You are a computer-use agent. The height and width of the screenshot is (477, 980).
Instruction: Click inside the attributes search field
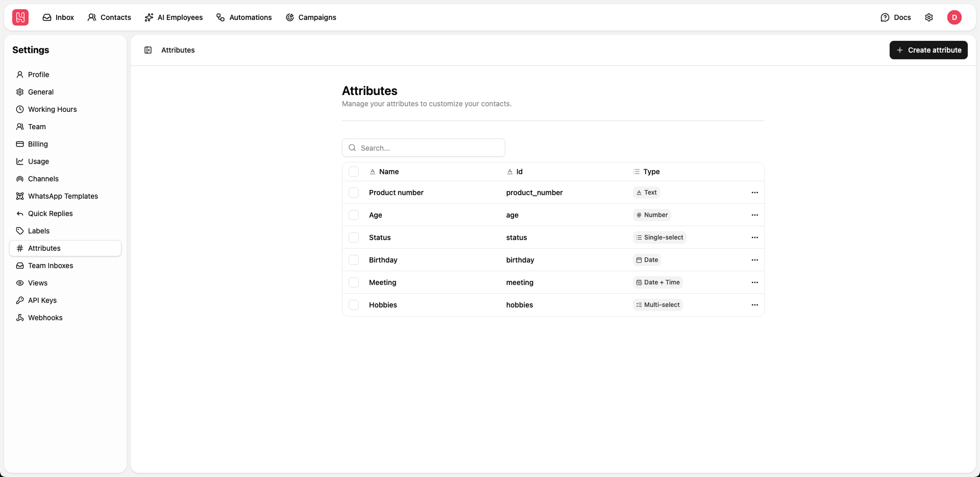423,148
